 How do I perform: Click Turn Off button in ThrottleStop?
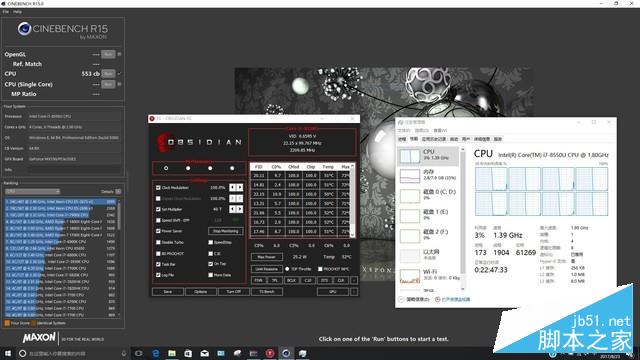pyautogui.click(x=233, y=292)
